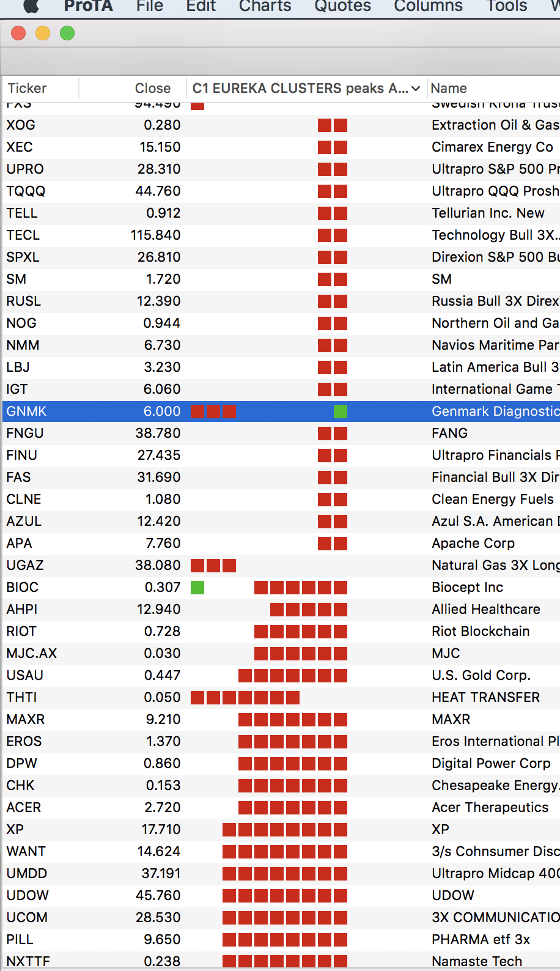
Task: Sort by the Close column header
Action: 153,88
